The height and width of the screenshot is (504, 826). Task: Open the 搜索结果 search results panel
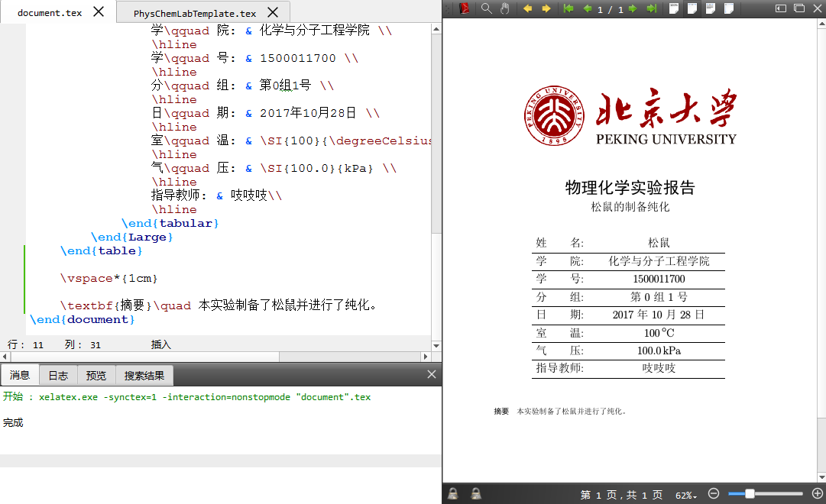coord(144,374)
